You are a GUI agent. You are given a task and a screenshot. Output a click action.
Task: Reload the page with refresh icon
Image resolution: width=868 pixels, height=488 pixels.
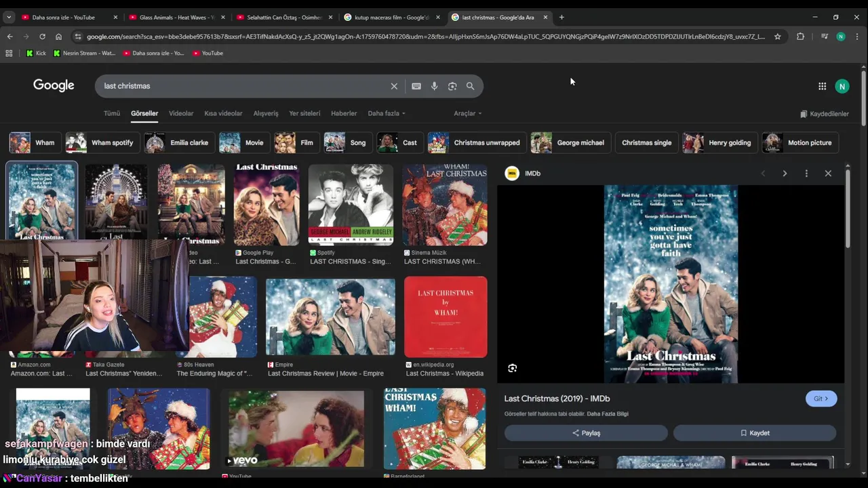pyautogui.click(x=42, y=37)
